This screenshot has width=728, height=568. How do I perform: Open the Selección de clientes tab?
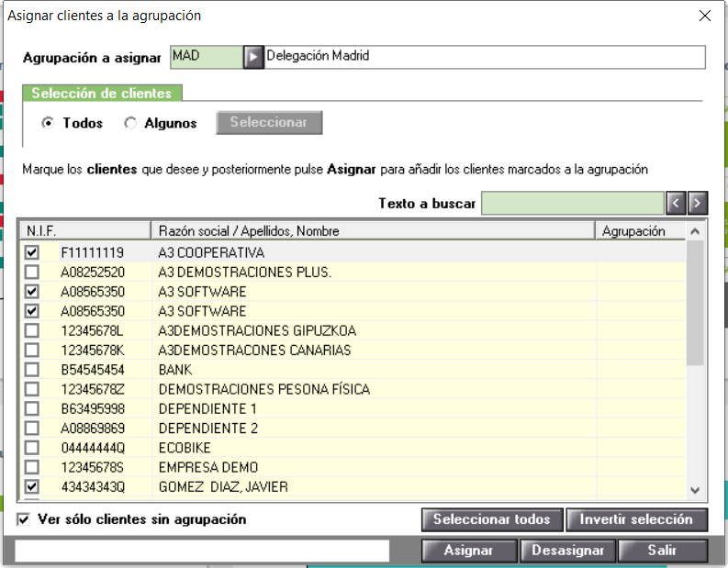point(102,93)
